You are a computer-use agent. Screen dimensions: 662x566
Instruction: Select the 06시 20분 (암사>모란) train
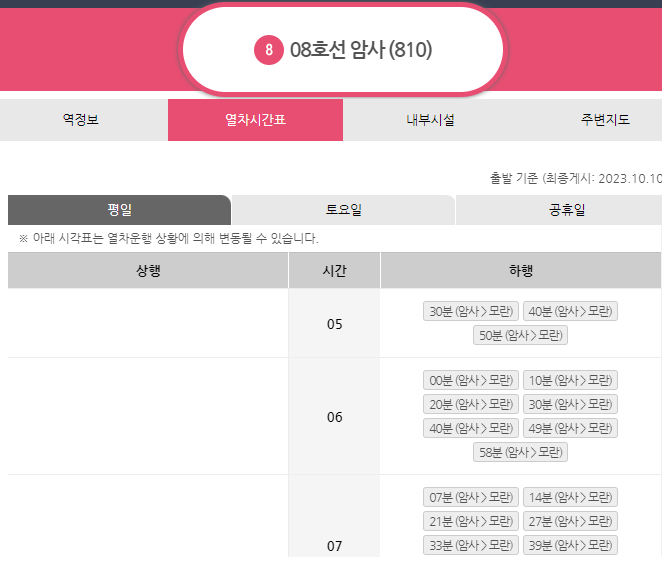point(471,404)
